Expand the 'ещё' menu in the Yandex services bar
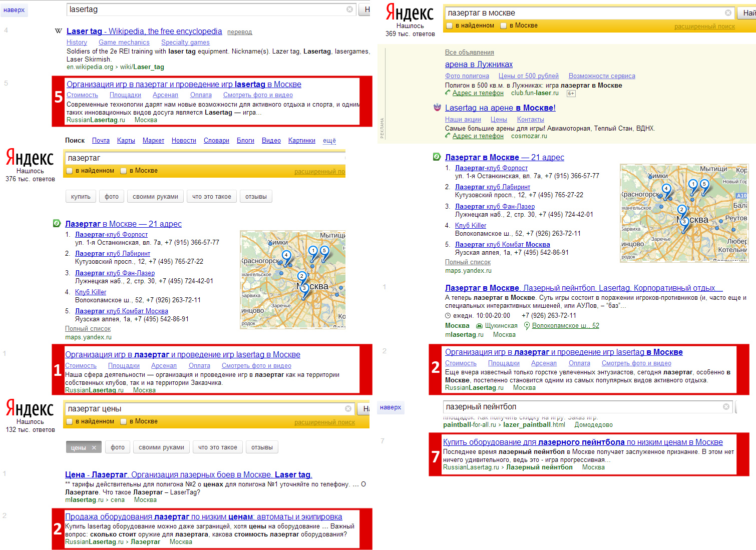The width and height of the screenshot is (756, 550). (x=329, y=141)
